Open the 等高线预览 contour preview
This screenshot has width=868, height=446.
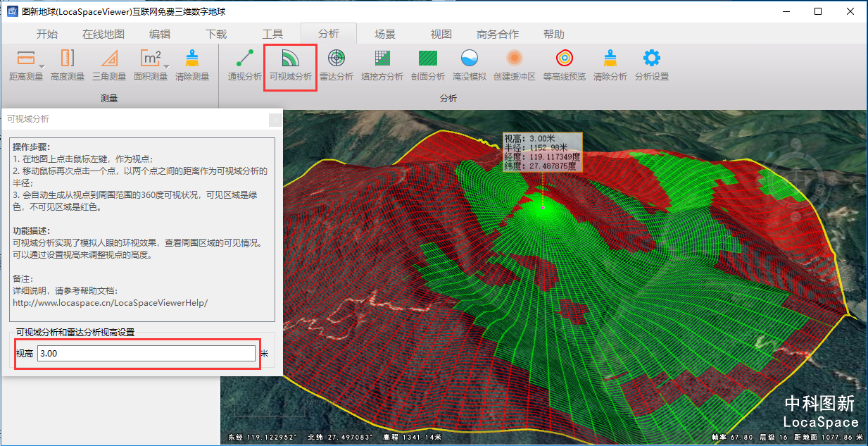pos(565,65)
